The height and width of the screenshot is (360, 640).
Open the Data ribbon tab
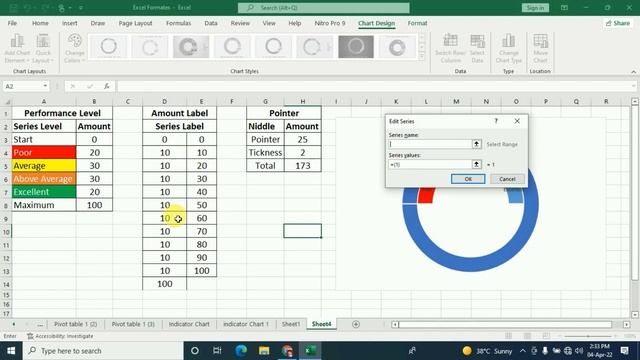[211, 23]
